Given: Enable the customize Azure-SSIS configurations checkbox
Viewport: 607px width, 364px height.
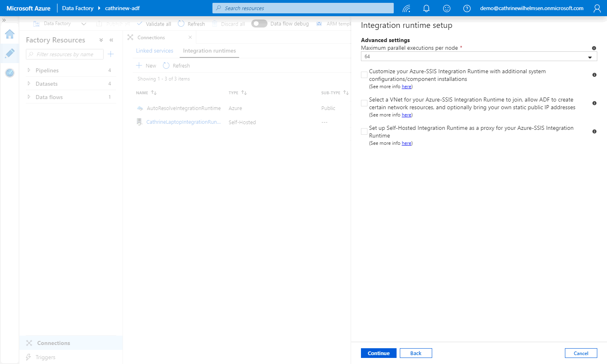Looking at the screenshot, I should [364, 75].
